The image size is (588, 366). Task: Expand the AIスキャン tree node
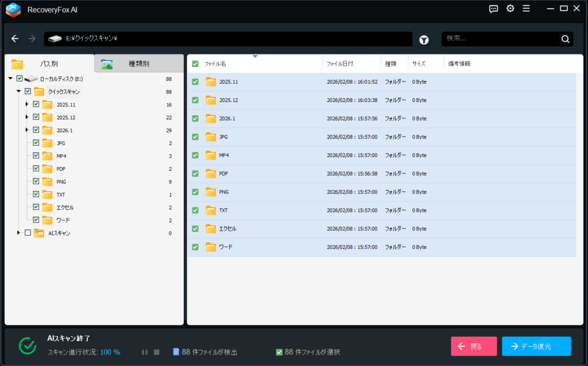pyautogui.click(x=18, y=233)
